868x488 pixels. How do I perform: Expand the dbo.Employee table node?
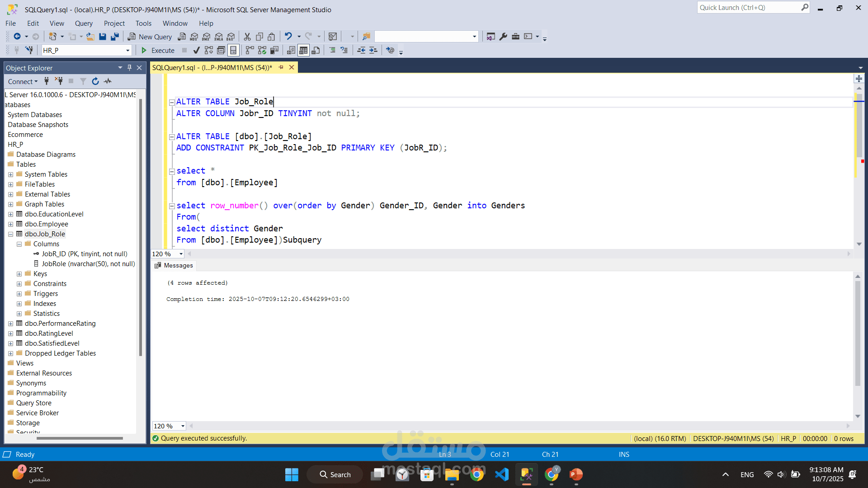[10, 224]
